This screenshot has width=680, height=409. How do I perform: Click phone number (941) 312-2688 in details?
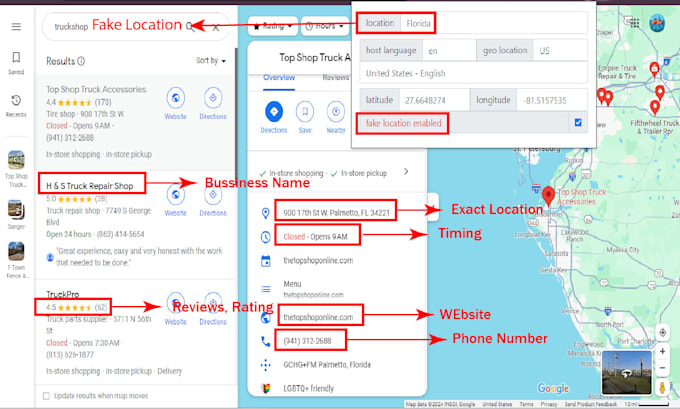coord(307,341)
